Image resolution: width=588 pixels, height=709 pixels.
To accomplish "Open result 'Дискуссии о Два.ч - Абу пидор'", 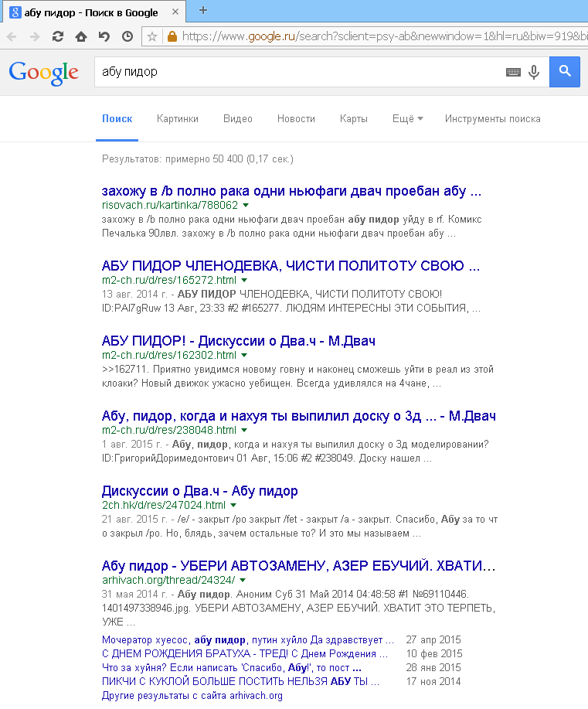I will pyautogui.click(x=200, y=491).
